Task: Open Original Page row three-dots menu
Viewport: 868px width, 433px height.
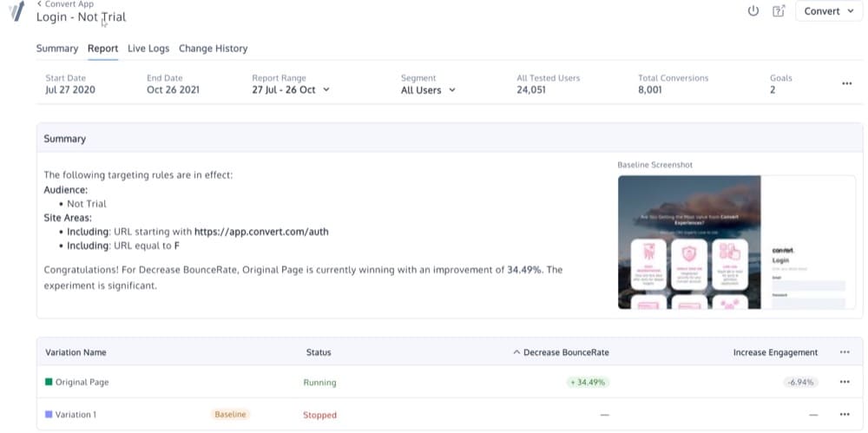Action: pyautogui.click(x=845, y=382)
